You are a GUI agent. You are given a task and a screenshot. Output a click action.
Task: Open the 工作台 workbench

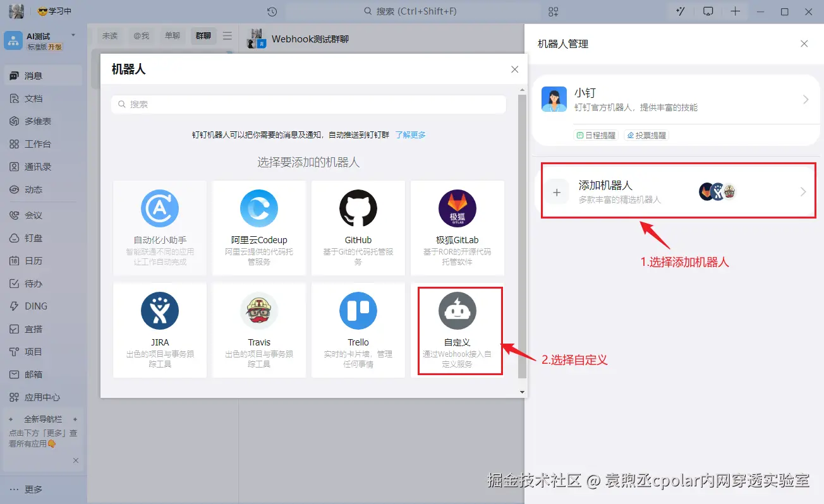coord(42,144)
